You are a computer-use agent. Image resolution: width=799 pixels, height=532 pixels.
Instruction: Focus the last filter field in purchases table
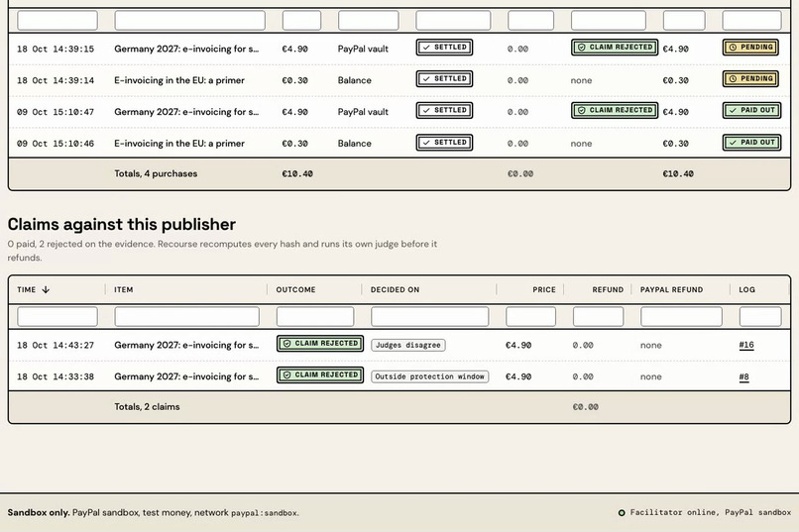[x=752, y=21]
